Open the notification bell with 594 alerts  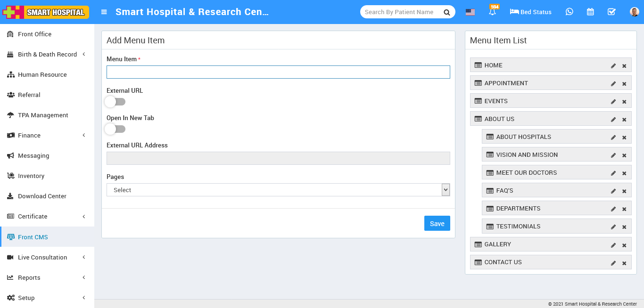492,12
